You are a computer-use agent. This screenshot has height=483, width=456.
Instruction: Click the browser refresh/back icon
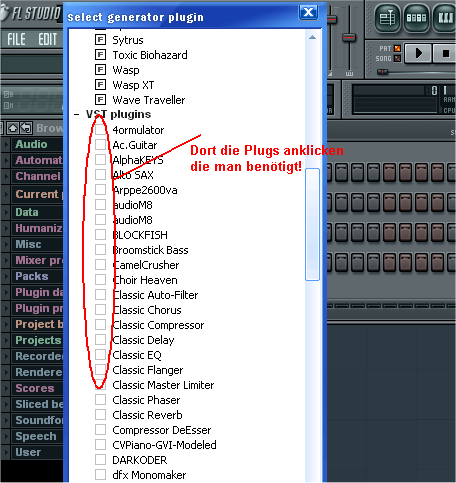pyautogui.click(x=26, y=128)
